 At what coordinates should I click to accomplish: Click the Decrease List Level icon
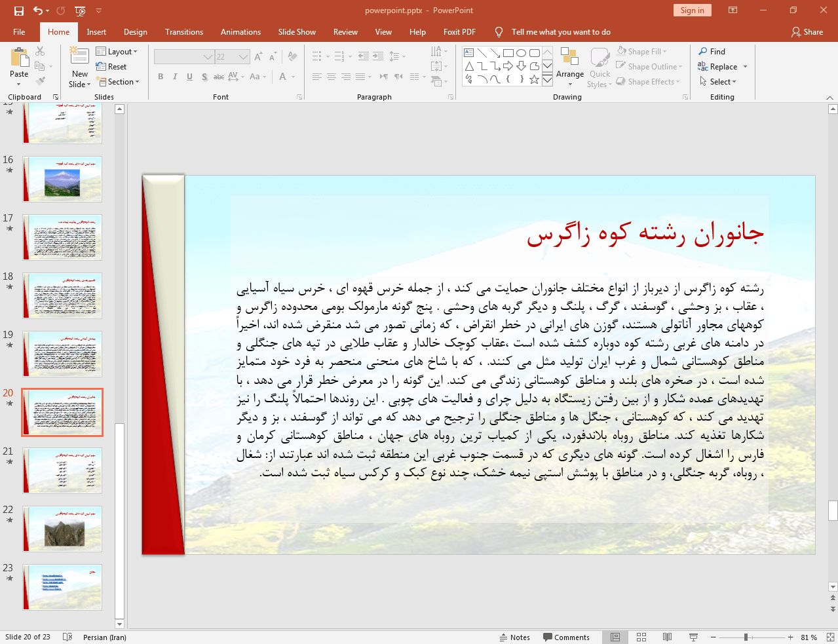(x=364, y=56)
